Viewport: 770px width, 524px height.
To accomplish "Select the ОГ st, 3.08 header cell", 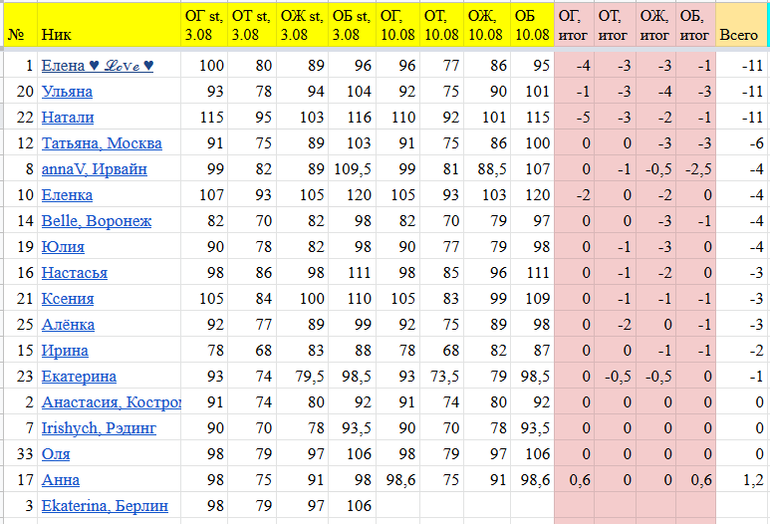I will (204, 25).
